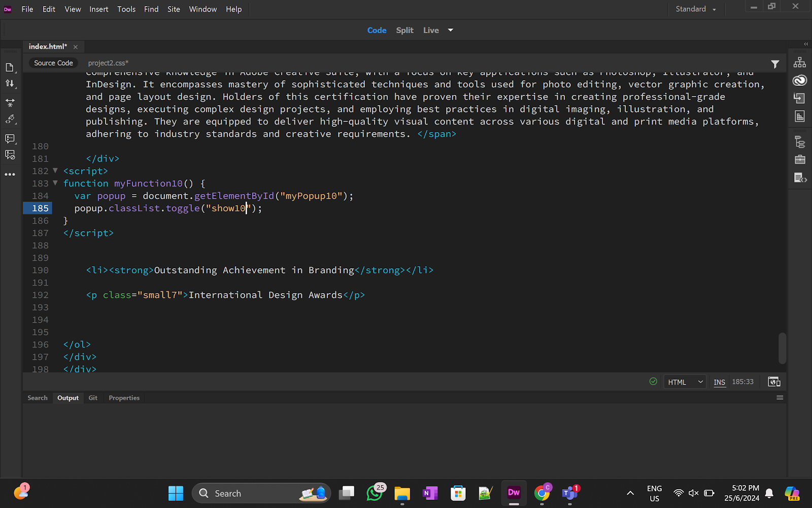Viewport: 812px width, 508px height.
Task: Open the Assets briefcase panel icon
Action: coord(800,160)
